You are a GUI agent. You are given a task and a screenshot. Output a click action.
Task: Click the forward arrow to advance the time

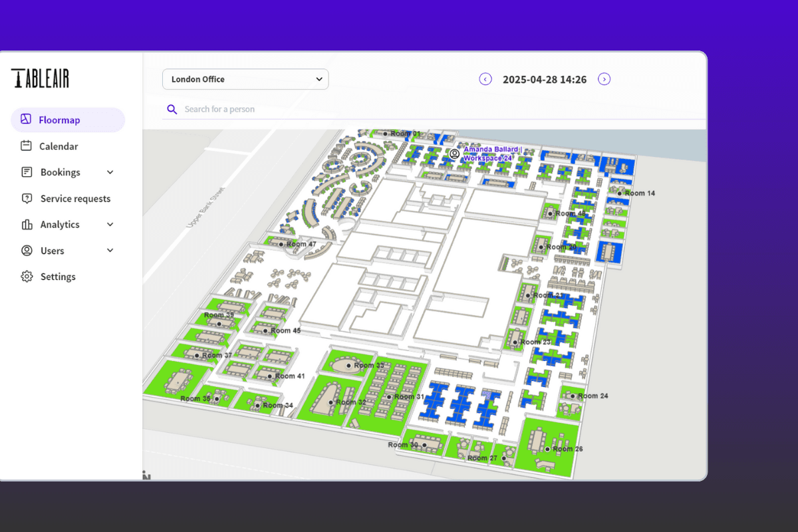click(604, 78)
